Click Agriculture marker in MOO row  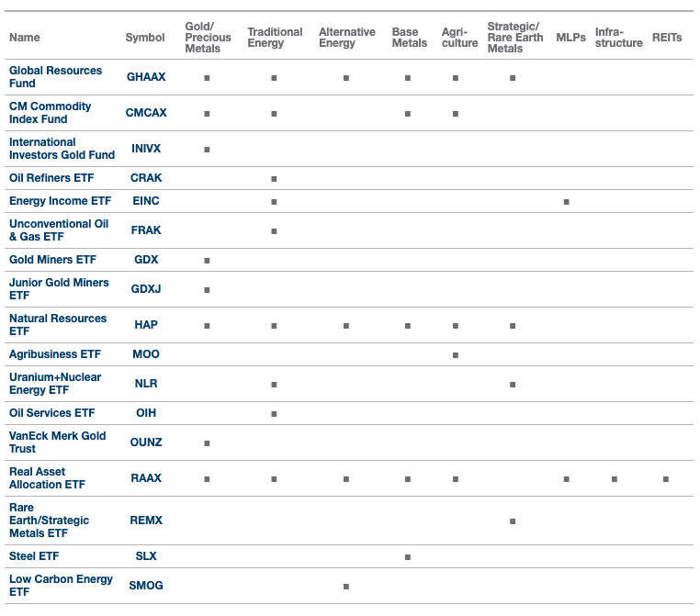(456, 355)
